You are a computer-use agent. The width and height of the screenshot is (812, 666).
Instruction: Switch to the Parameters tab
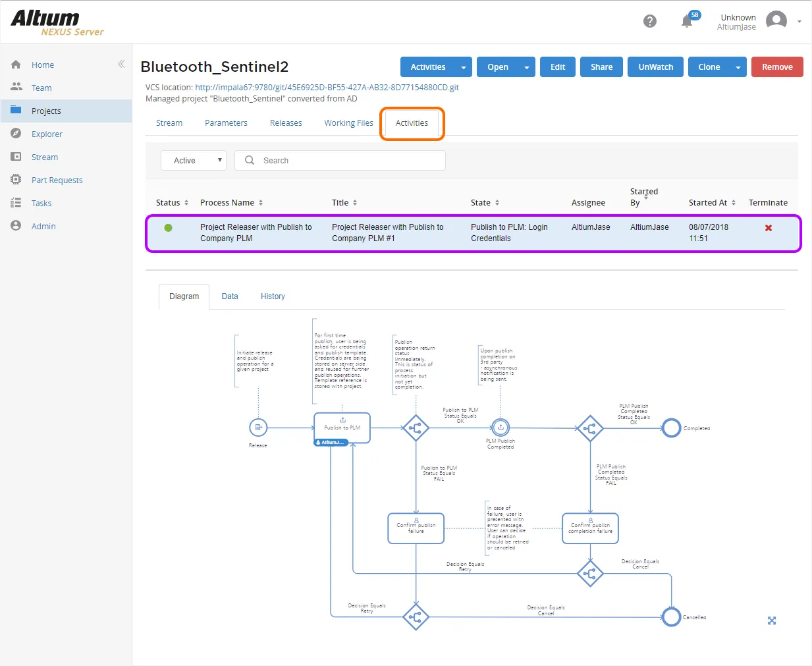pyautogui.click(x=226, y=123)
